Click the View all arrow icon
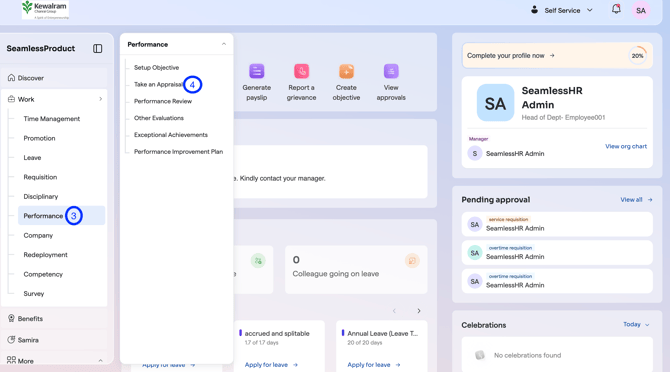Screen dimensions: 670x372 [x=650, y=199]
